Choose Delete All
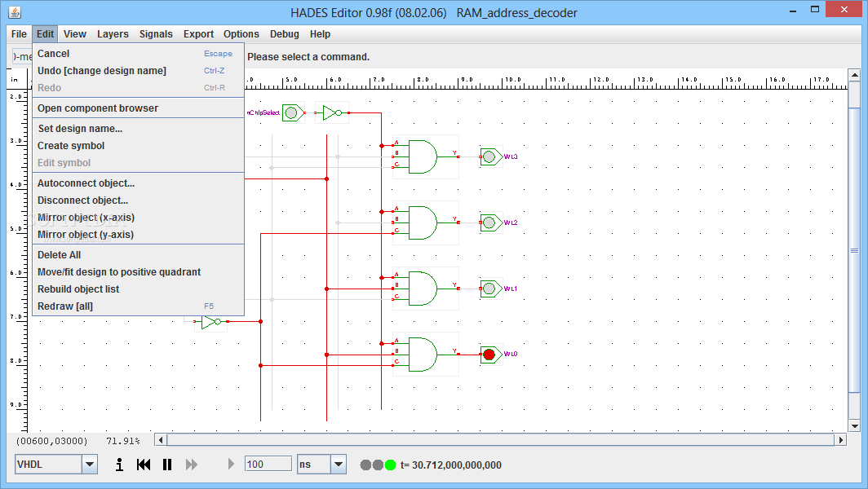 [139, 255]
